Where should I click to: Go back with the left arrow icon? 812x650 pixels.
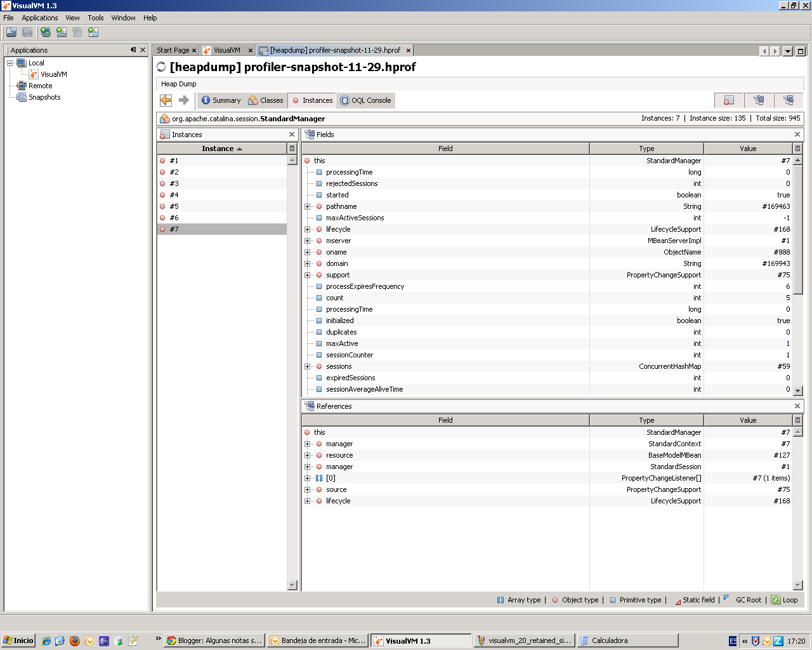(x=166, y=100)
